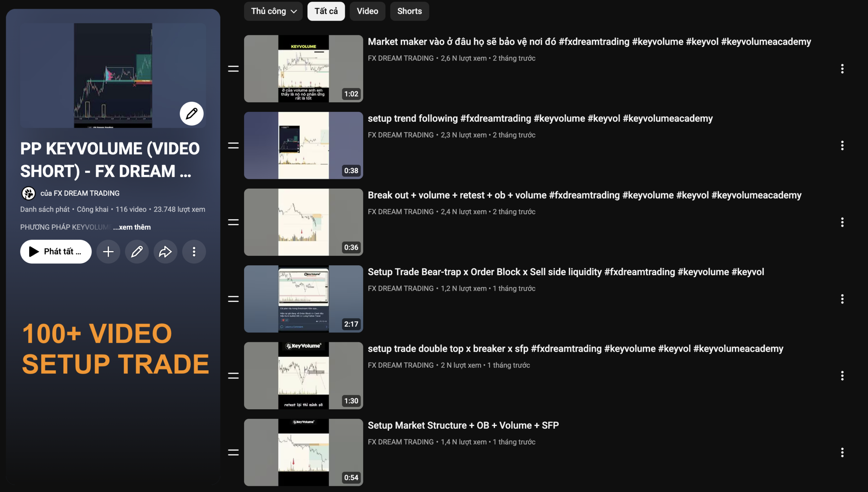Open 'Break out + volume + retest' video title
Image resolution: width=868 pixels, height=492 pixels.
click(585, 195)
